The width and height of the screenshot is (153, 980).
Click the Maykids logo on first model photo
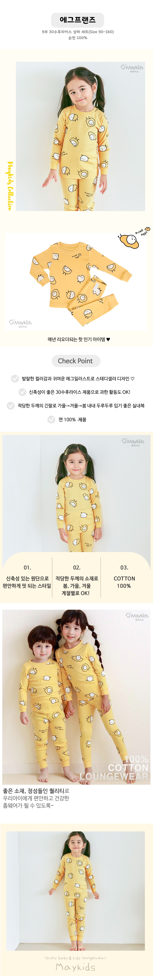[132, 68]
